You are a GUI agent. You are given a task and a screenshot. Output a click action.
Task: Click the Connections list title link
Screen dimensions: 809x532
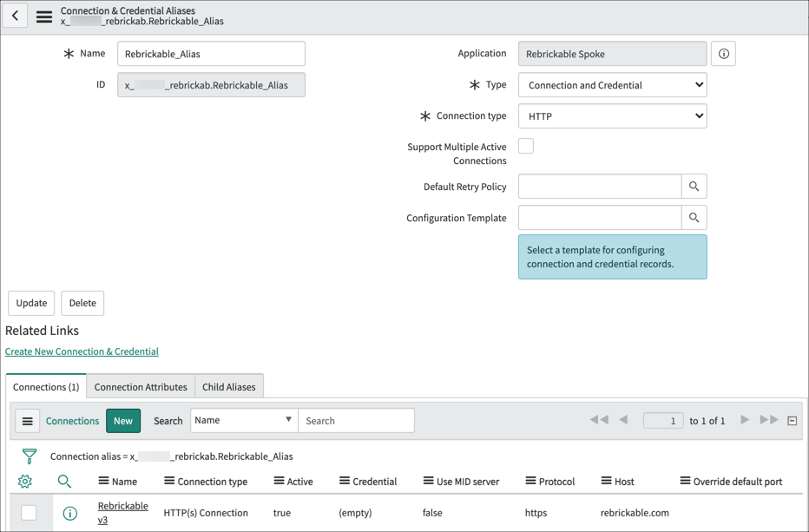(72, 421)
